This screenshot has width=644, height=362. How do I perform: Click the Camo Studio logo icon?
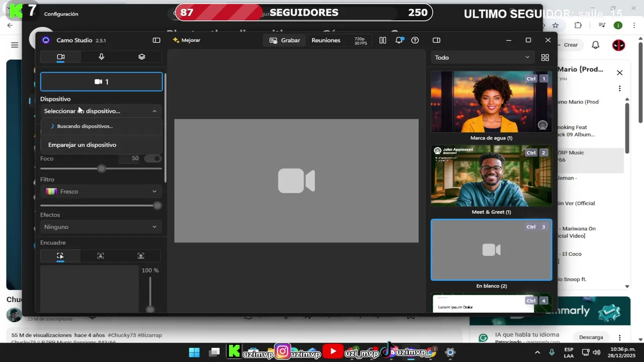pyautogui.click(x=46, y=40)
